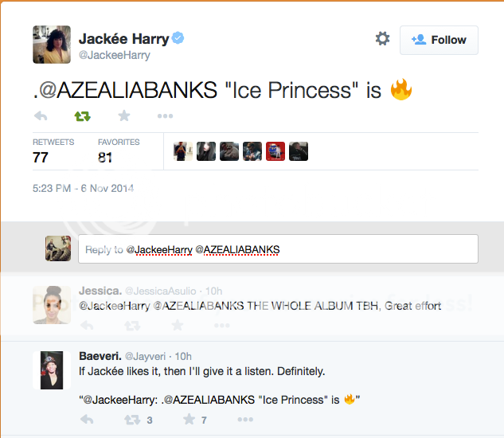504x438 pixels.
Task: Reply to Jackée Harry's main tweet
Action: pos(41,116)
